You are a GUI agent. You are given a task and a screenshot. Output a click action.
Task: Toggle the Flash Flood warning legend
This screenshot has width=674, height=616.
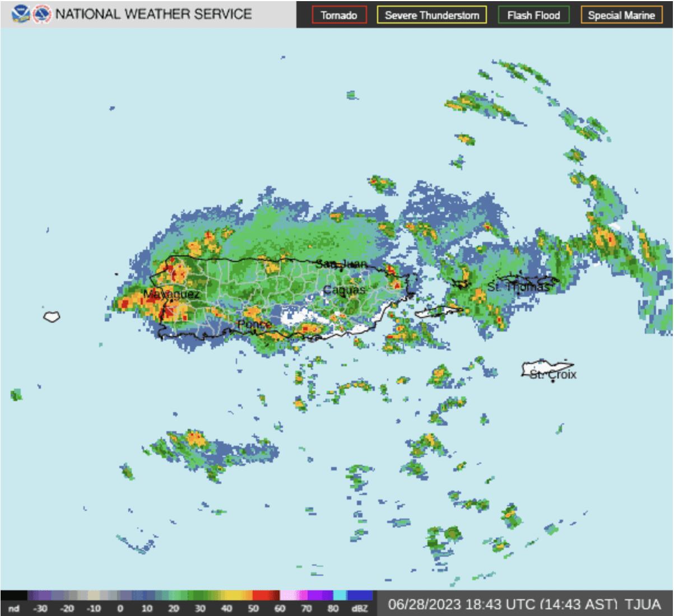pyautogui.click(x=533, y=15)
